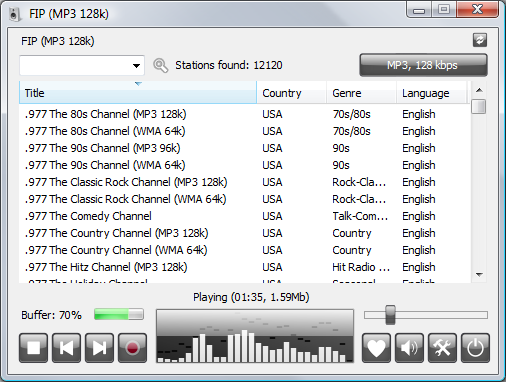Add station to favorites with heart icon

376,348
